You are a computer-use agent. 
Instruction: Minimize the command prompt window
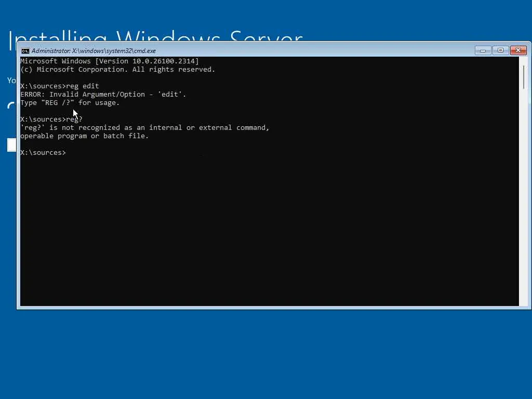(483, 50)
